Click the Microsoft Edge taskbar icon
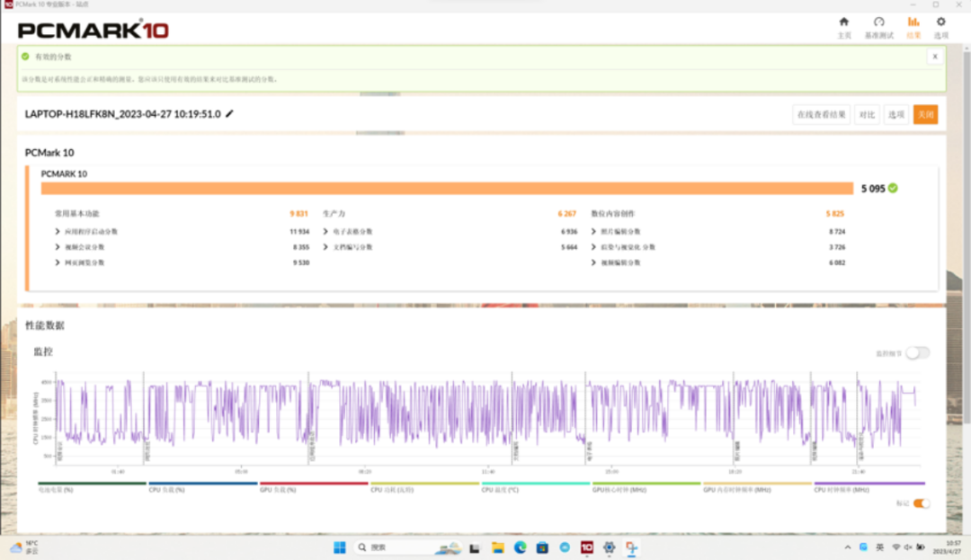The width and height of the screenshot is (971, 560). coord(520,547)
